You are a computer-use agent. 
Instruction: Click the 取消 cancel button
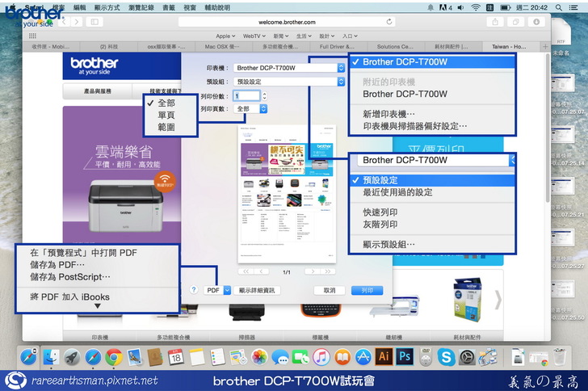coord(330,290)
